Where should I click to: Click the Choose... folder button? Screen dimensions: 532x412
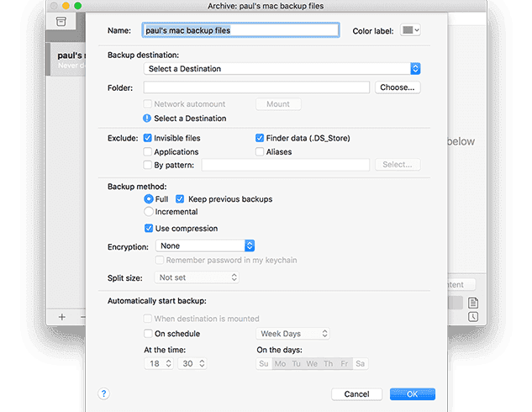(397, 87)
